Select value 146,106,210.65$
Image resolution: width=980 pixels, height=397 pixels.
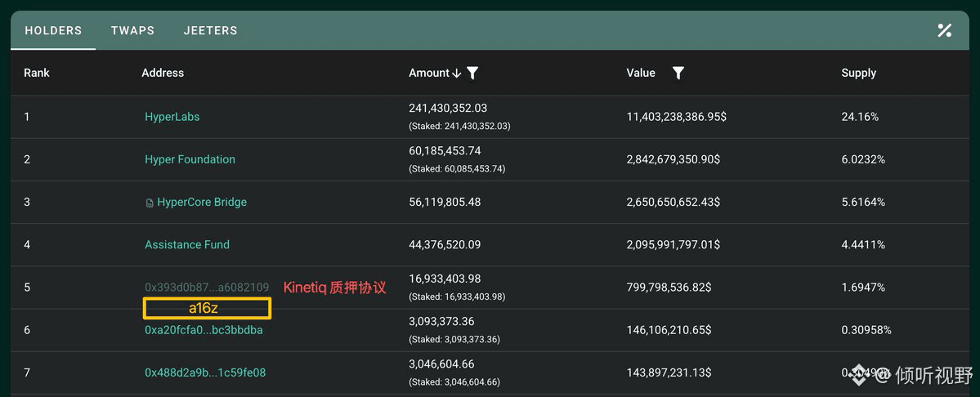(x=669, y=330)
